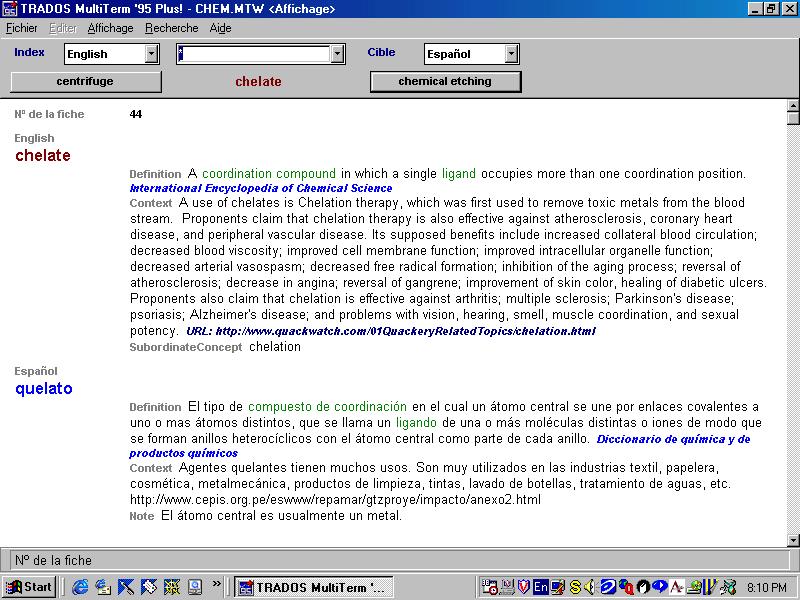This screenshot has height=600, width=800.
Task: Click the En language indicator in tray
Action: pos(540,587)
